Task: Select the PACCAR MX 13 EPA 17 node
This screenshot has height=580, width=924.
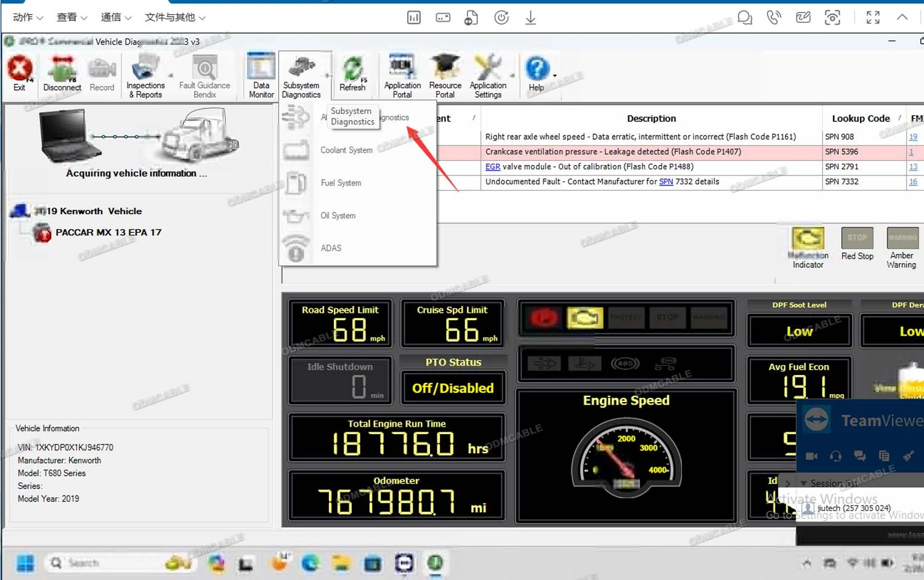Action: pyautogui.click(x=108, y=232)
